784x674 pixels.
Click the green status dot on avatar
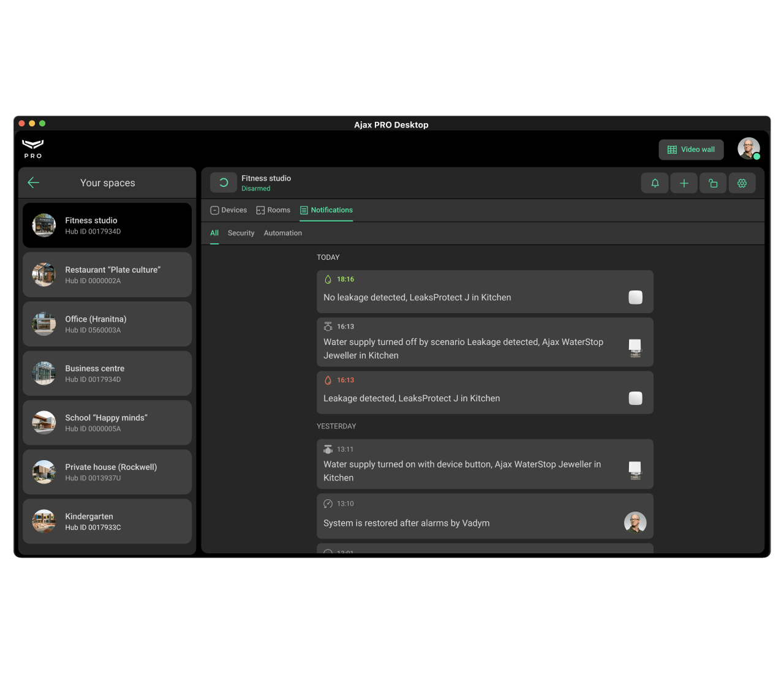pyautogui.click(x=756, y=156)
